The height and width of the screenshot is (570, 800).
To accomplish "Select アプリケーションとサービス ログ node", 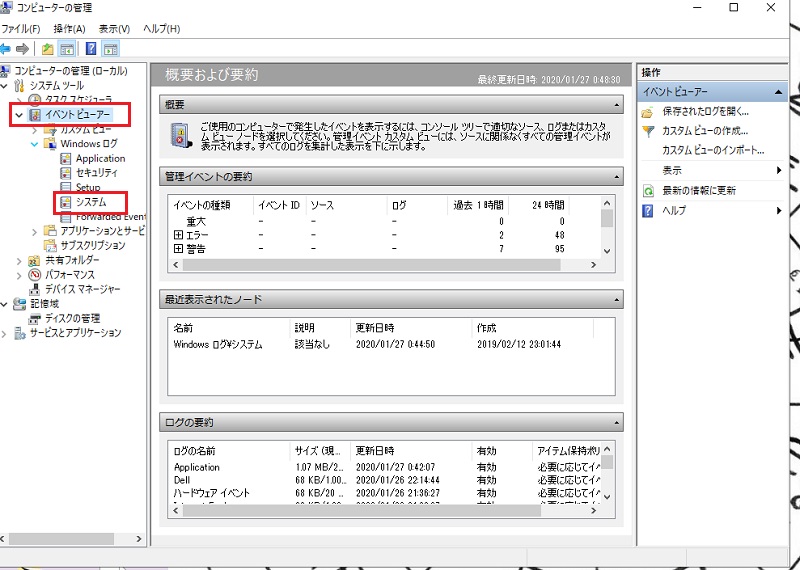I will pyautogui.click(x=102, y=231).
